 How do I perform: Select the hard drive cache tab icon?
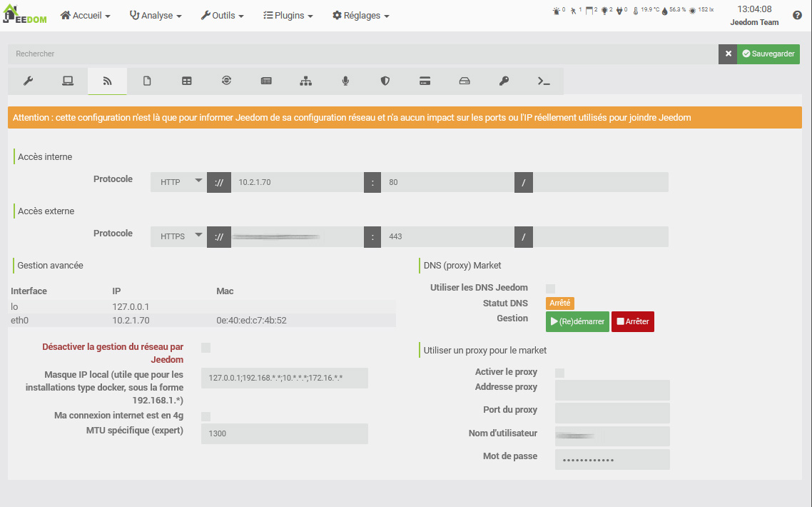point(465,81)
